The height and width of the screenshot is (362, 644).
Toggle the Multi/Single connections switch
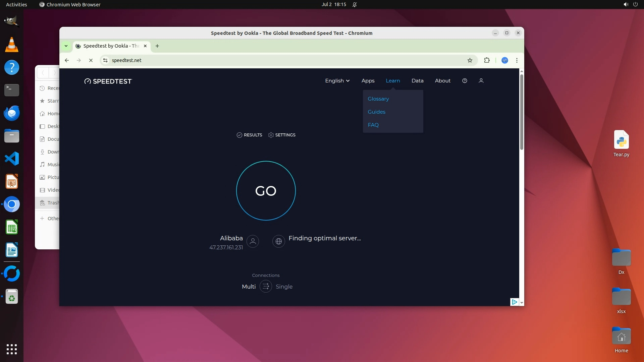click(266, 287)
